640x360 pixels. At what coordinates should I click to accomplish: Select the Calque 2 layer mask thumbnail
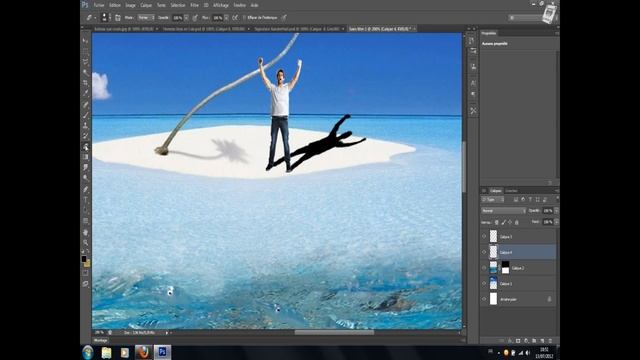pyautogui.click(x=505, y=268)
